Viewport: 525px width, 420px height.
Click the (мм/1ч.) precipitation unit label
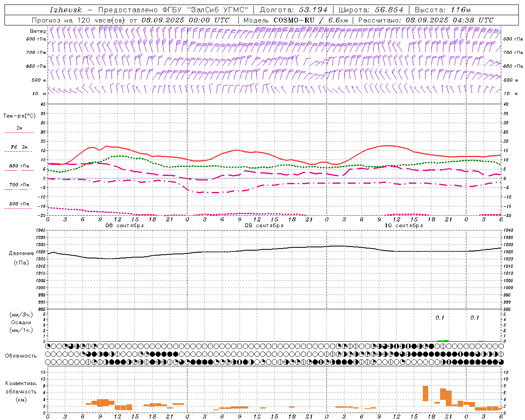pyautogui.click(x=21, y=330)
